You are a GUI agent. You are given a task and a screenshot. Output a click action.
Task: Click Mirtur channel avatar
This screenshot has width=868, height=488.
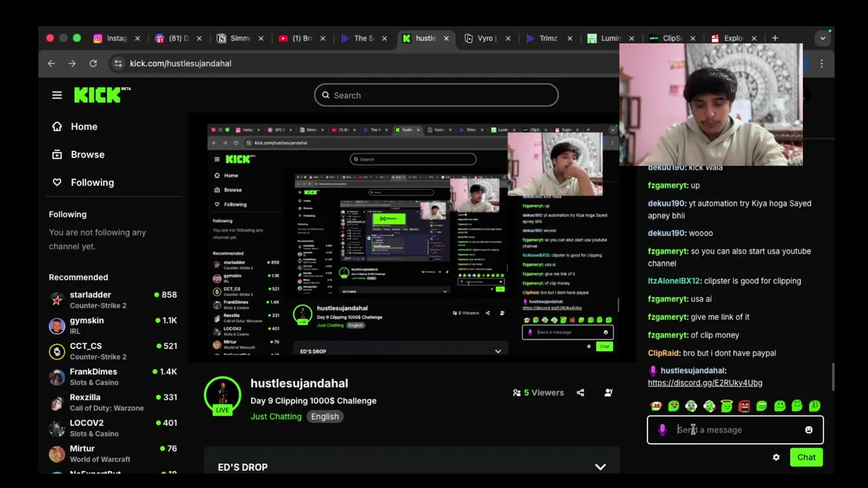(x=57, y=453)
